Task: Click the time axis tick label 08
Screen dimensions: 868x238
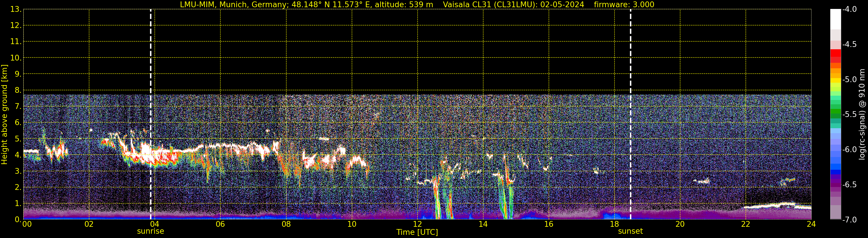Action: pyautogui.click(x=286, y=224)
